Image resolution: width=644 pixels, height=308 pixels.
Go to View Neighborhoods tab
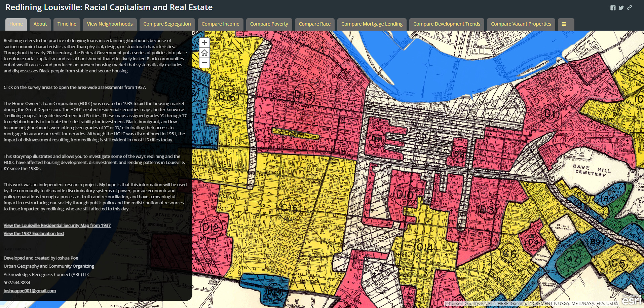[x=110, y=24]
